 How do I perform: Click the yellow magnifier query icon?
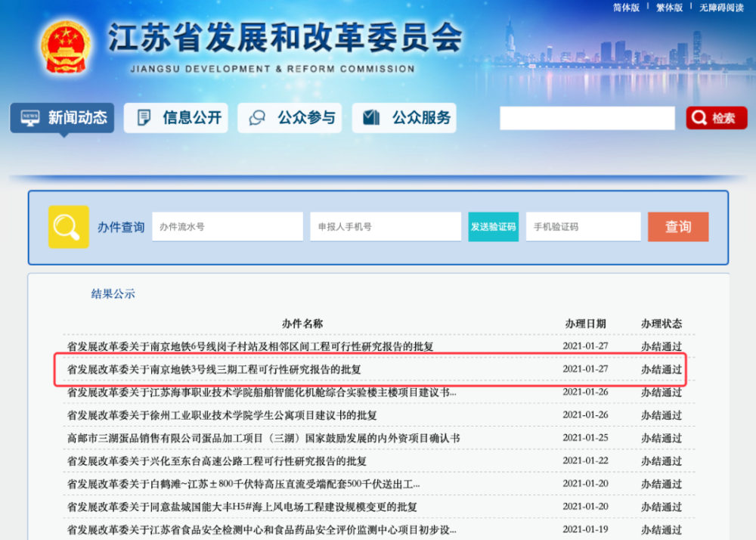tap(68, 227)
